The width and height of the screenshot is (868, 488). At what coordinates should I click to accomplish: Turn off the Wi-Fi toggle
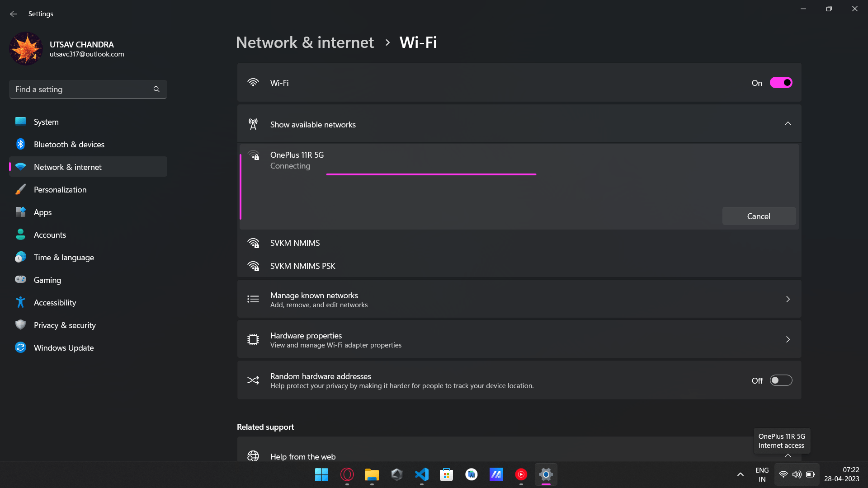point(781,83)
